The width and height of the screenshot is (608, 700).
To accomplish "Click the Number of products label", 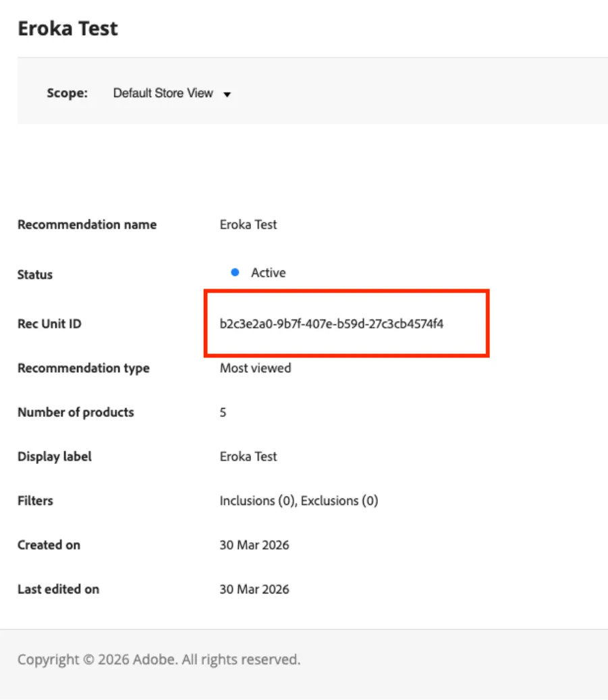I will 76,412.
